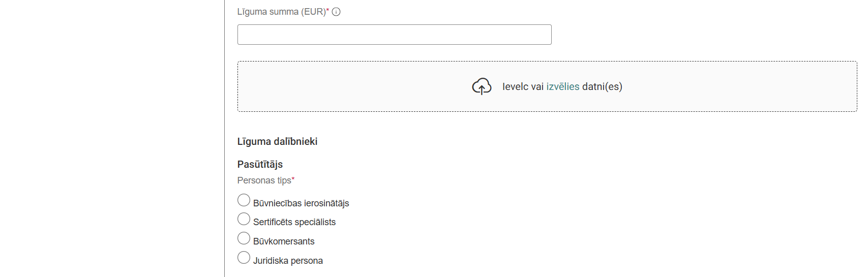Click the 'Būvniecības ierosinātājs' option label
Viewport: 868px width, 277px height.
[x=301, y=203]
